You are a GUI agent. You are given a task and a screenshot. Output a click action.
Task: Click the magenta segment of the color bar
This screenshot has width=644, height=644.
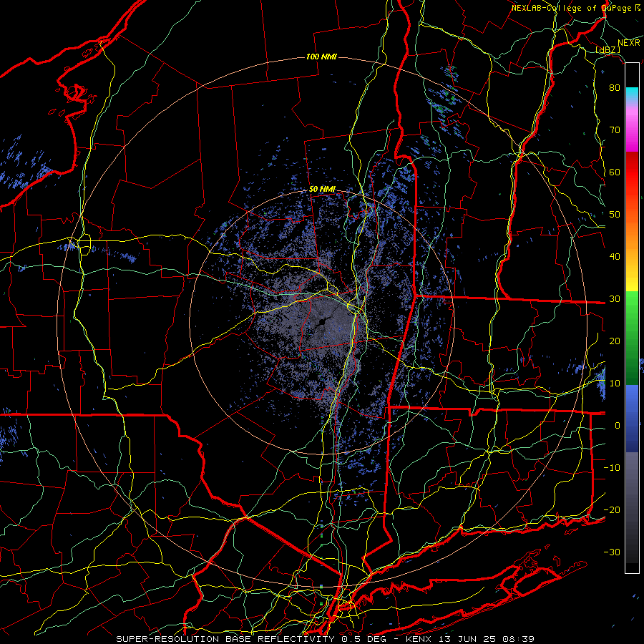tap(632, 132)
